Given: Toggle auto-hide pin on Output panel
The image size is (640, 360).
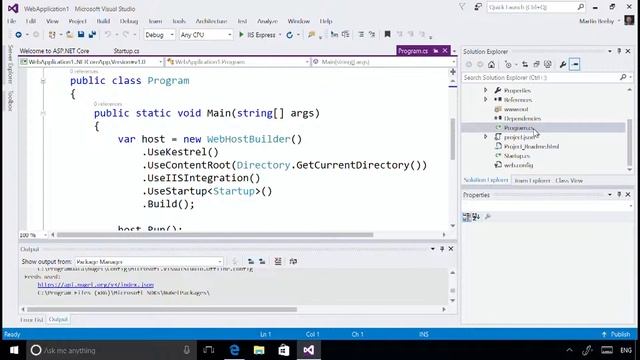Looking at the screenshot, I should [442, 249].
